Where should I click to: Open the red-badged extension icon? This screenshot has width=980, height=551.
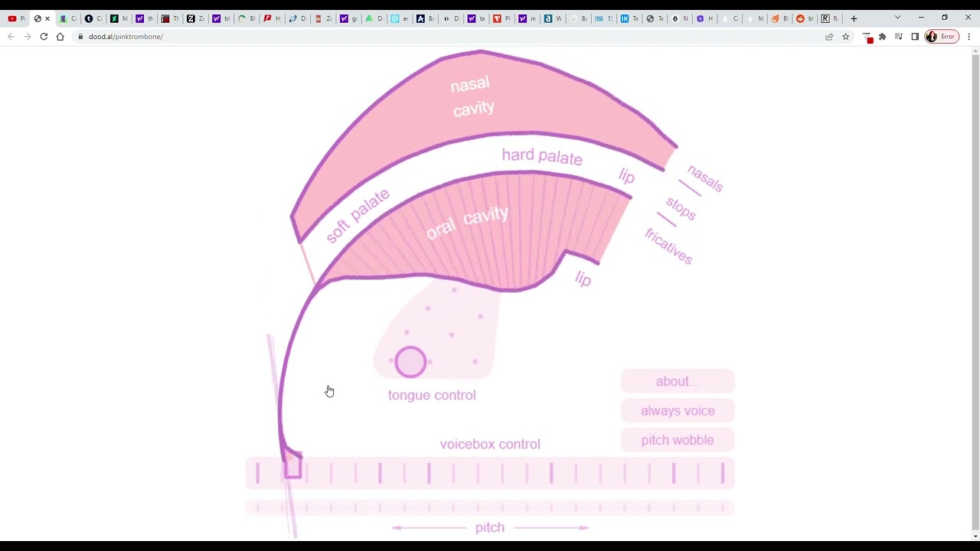coord(867,37)
